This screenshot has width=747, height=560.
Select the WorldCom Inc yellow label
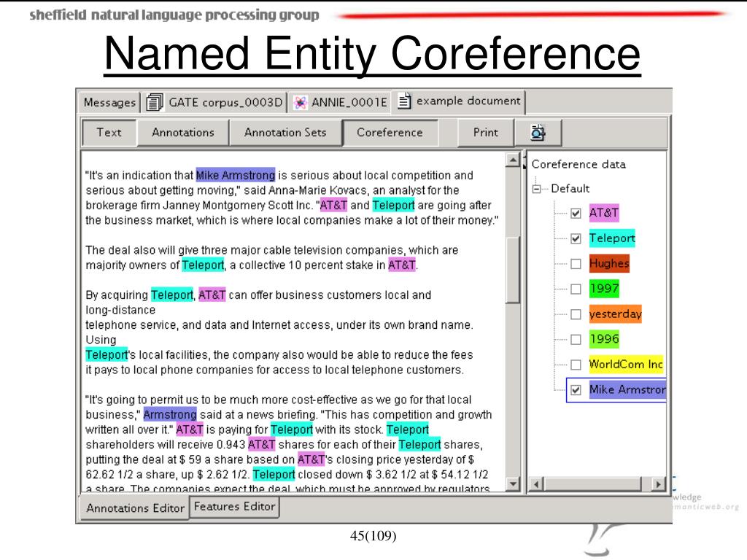[625, 365]
